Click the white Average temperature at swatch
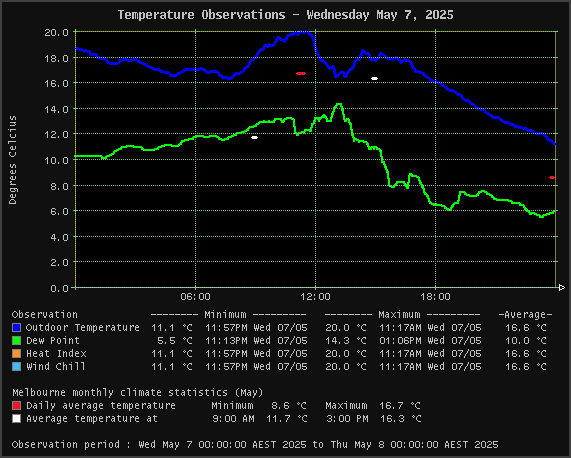This screenshot has width=571, height=458. pos(16,419)
